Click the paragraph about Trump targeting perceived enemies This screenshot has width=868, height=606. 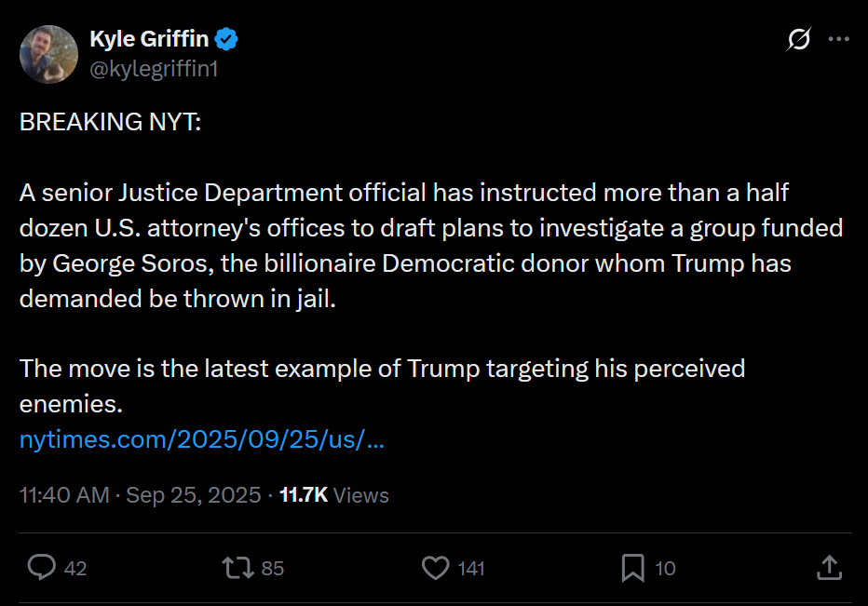(382, 368)
